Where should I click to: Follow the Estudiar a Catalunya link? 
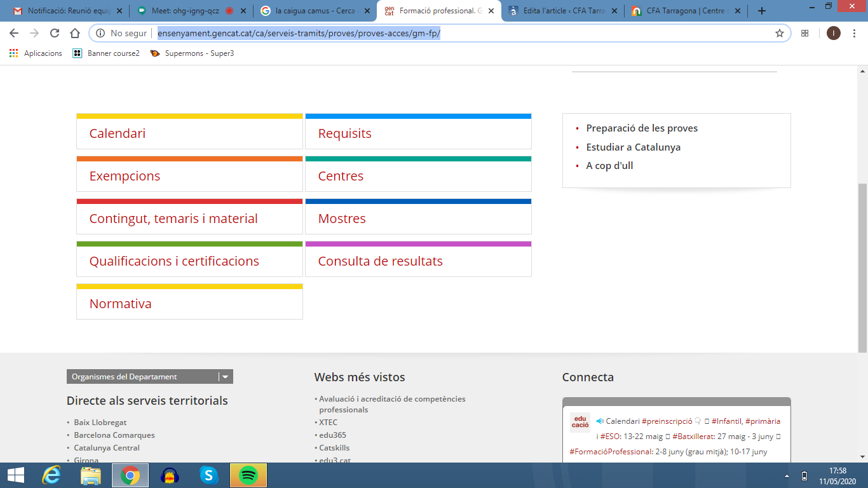pos(633,147)
